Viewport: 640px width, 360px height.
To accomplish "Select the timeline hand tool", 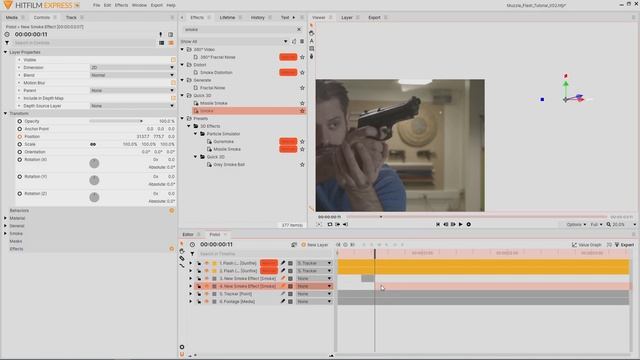I will tap(182, 251).
